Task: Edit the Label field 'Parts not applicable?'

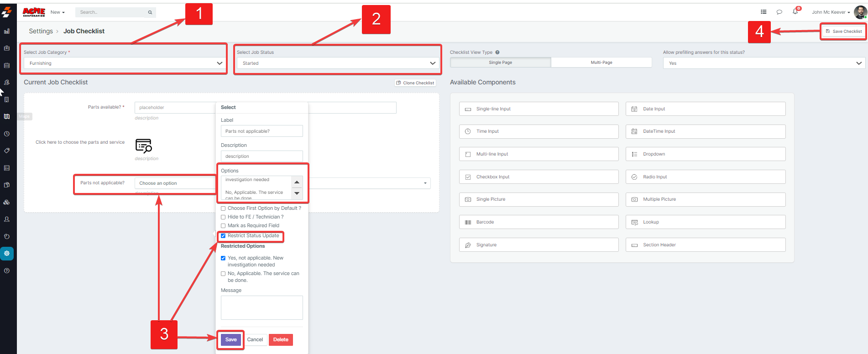Action: [262, 131]
